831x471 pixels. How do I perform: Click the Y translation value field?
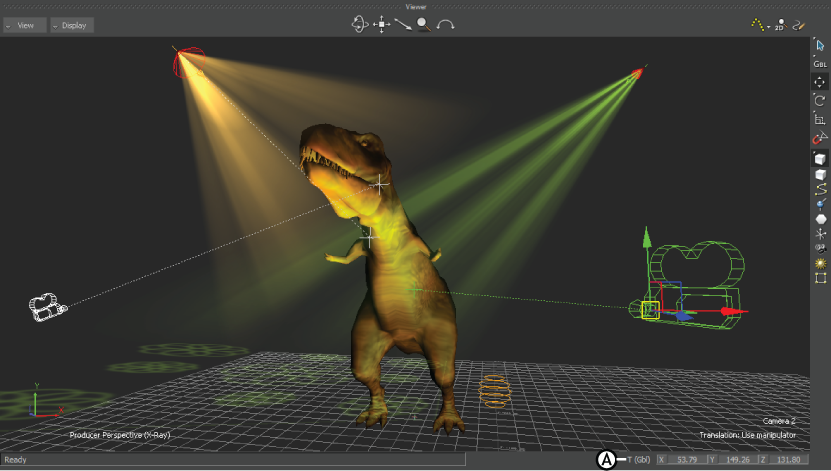coord(736,460)
